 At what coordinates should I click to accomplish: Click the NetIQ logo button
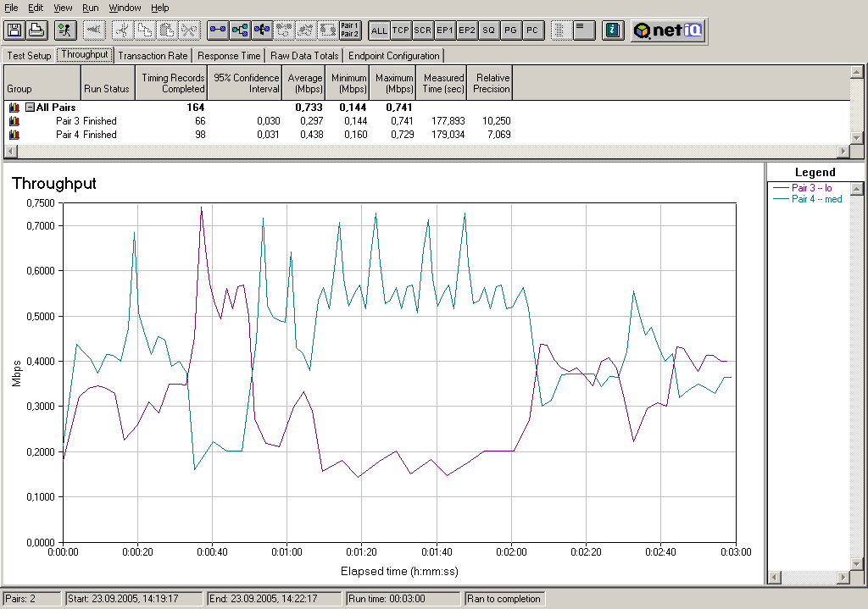click(668, 30)
